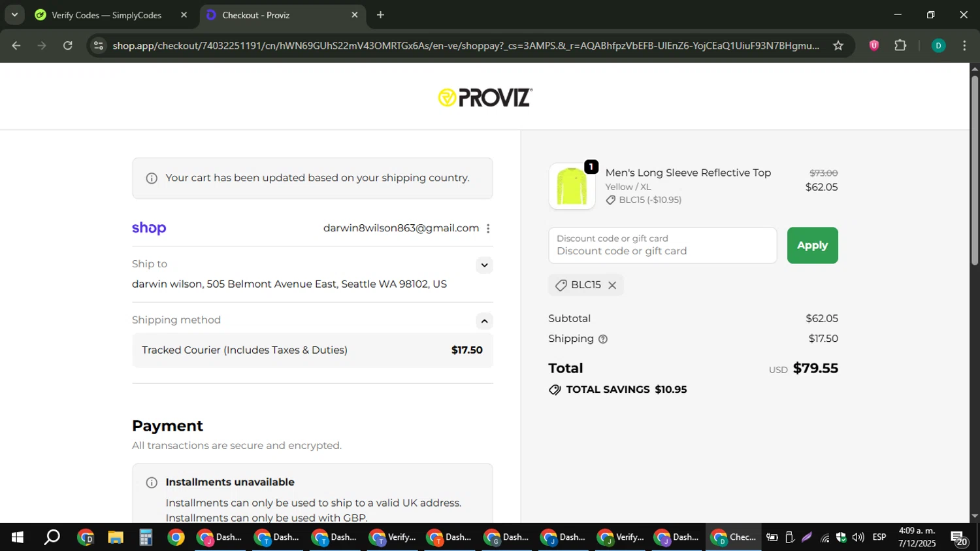
Task: Click the TOTAL SAVINGS $10.95 text
Action: (626, 390)
